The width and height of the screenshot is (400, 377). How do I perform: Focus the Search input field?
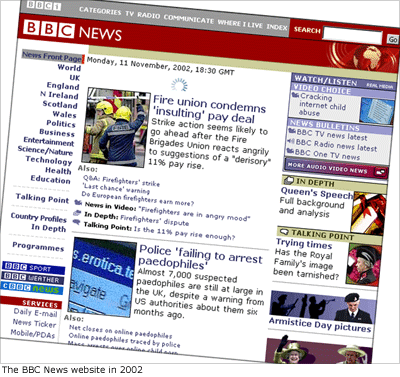click(x=353, y=36)
